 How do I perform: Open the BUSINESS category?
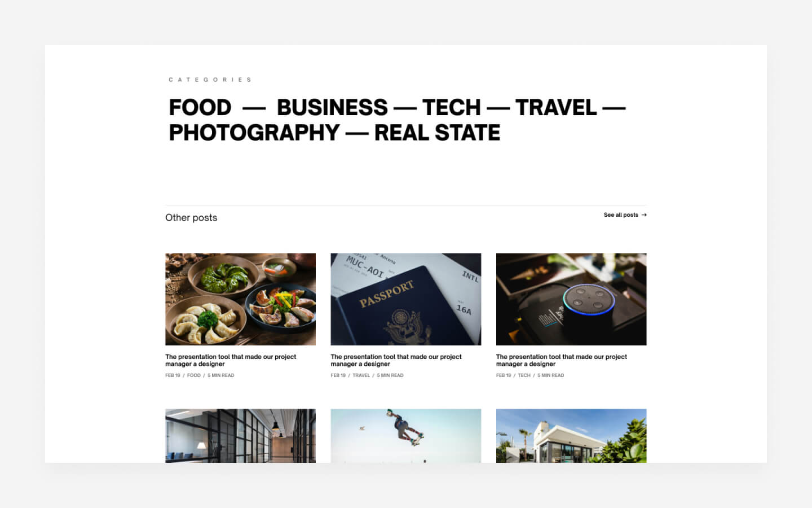[332, 107]
